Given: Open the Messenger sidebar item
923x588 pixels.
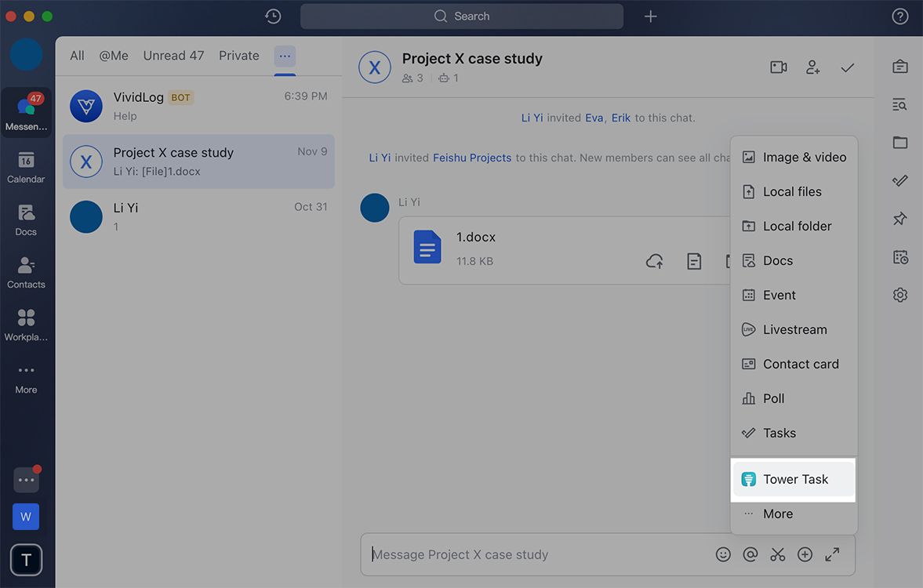Looking at the screenshot, I should (x=26, y=112).
